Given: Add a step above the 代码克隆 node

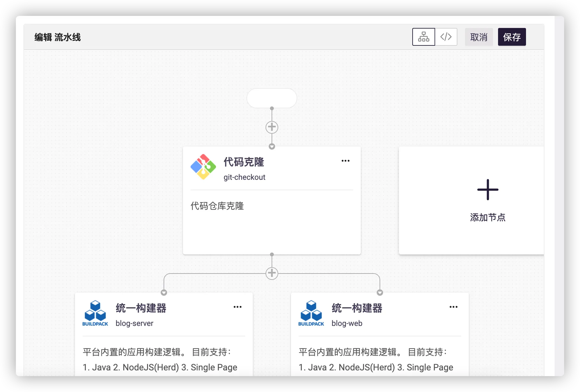Looking at the screenshot, I should tap(272, 127).
